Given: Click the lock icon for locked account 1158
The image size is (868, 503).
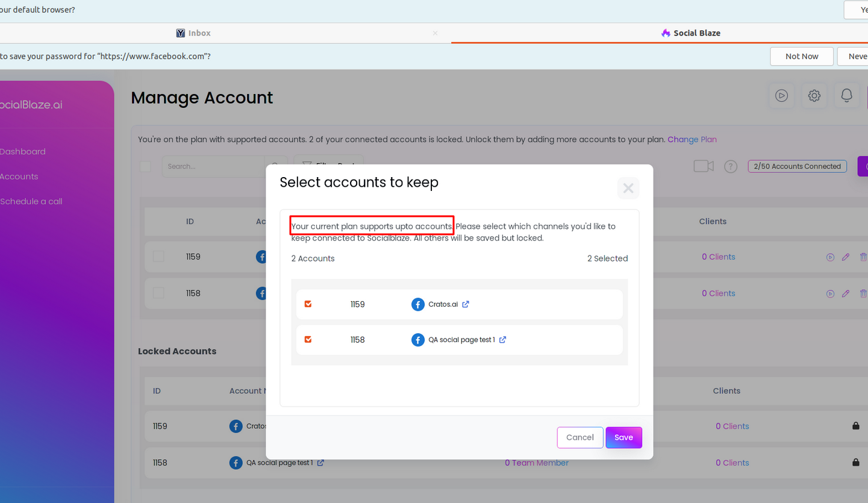Looking at the screenshot, I should tap(856, 462).
